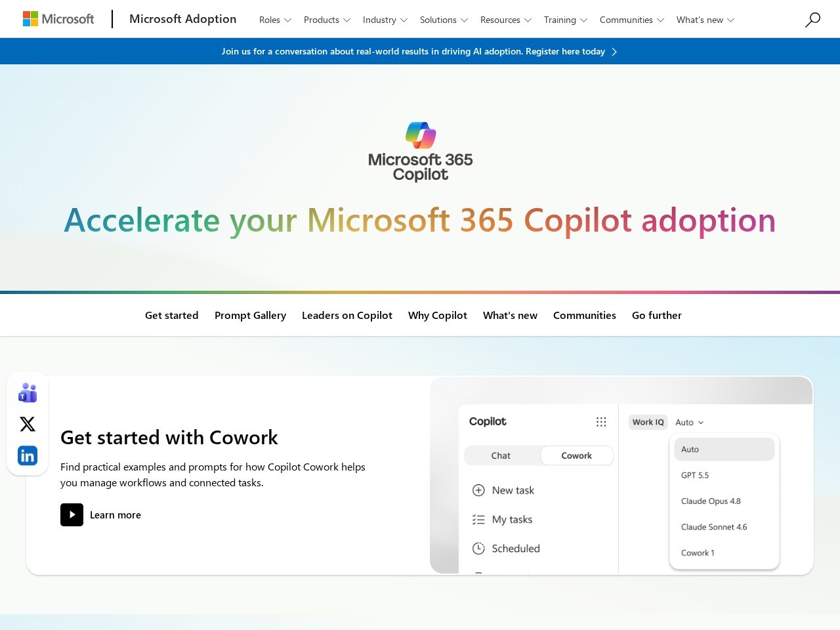Click the Scheduled clock icon

(478, 549)
